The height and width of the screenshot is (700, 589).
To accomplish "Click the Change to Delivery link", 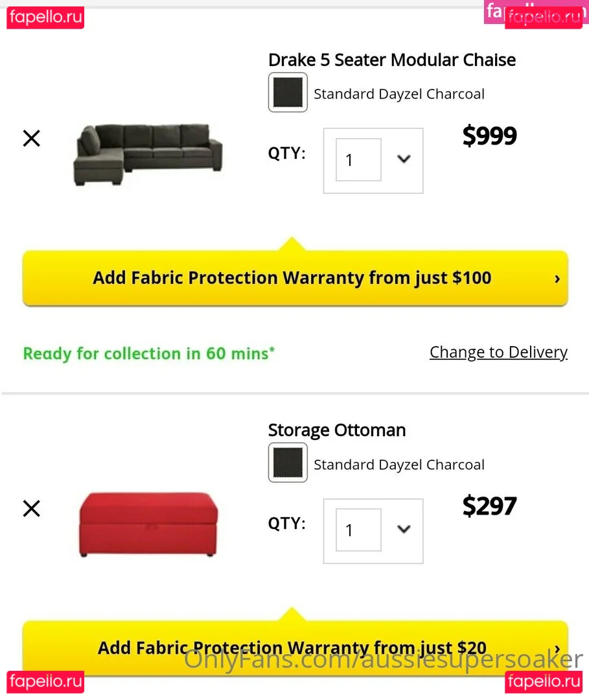I will pyautogui.click(x=498, y=352).
